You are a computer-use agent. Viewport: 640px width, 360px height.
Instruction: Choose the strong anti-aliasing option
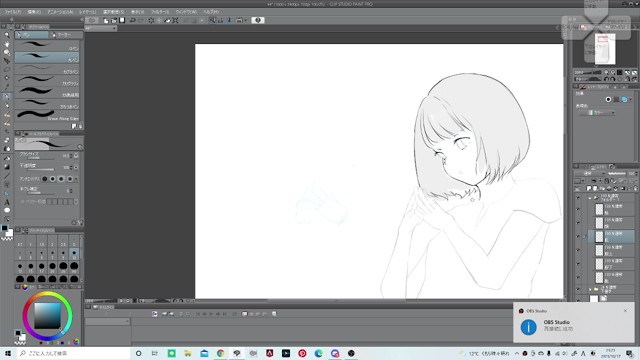70,179
